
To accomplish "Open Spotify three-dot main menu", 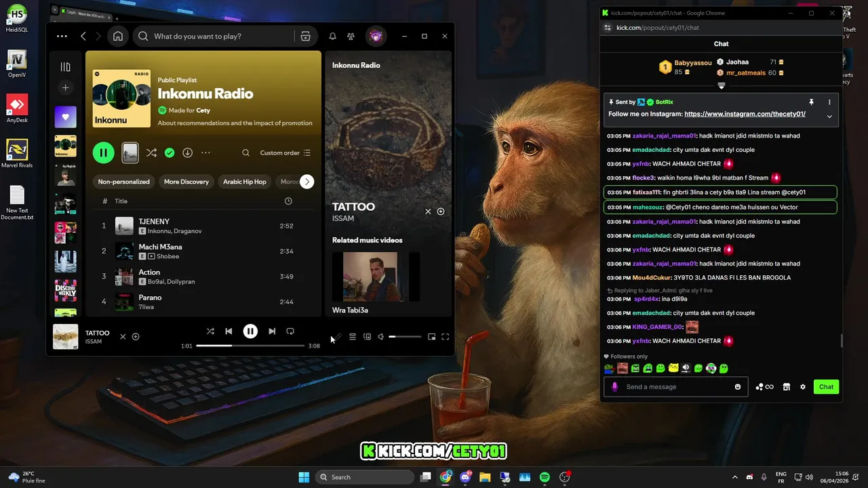I will point(62,36).
